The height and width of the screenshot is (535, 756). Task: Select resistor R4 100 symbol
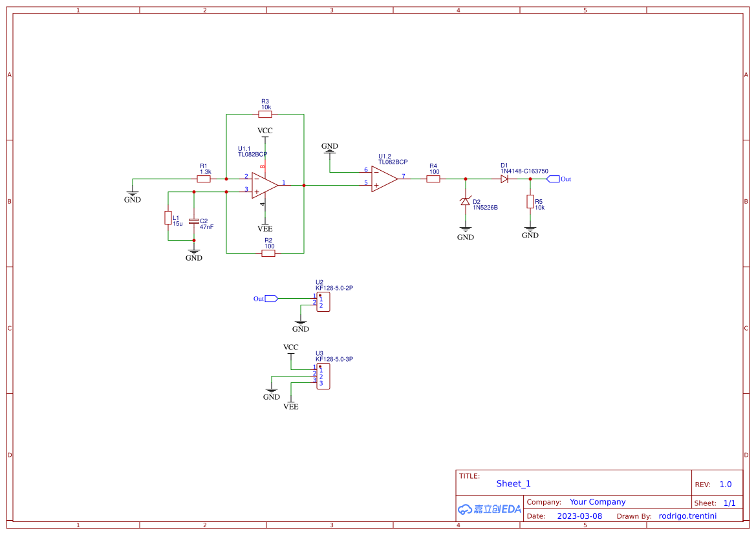[433, 179]
